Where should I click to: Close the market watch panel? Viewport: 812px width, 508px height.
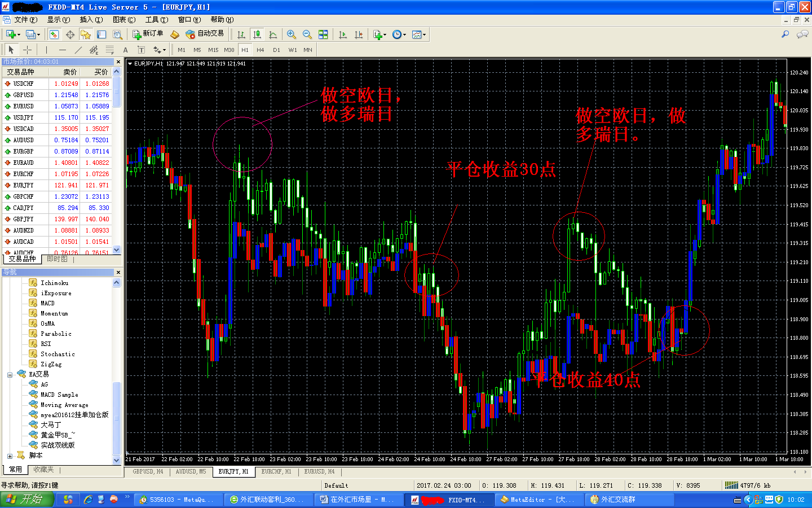pyautogui.click(x=118, y=62)
